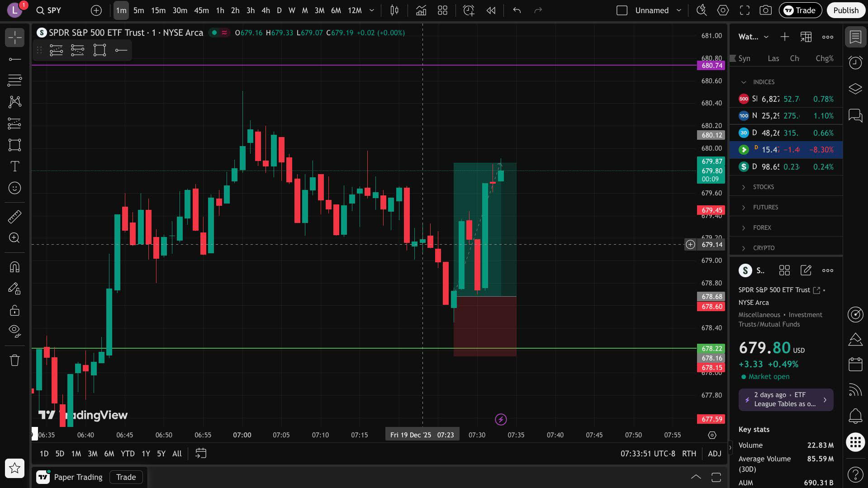Screen dimensions: 868x488
Task: Open Fibonacci and Gann tools
Action: pos(15,81)
